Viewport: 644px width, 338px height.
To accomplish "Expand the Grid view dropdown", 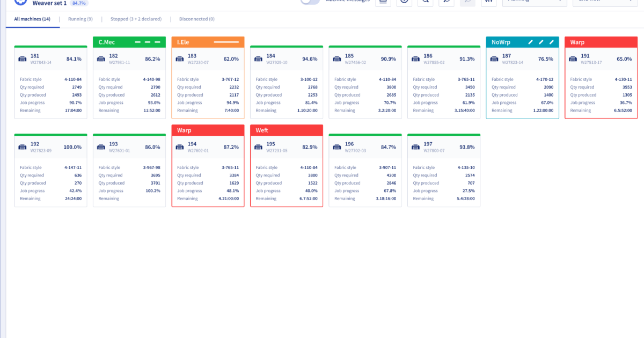I will coord(604,2).
